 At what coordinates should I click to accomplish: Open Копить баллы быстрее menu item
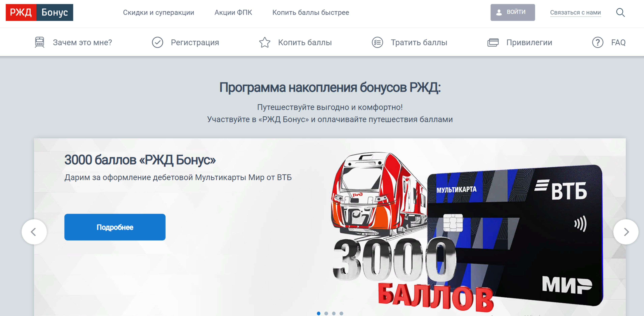pos(311,12)
